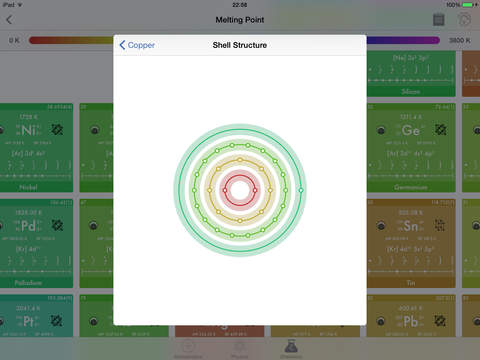Screen dimensions: 480x360
Task: Open the Silicon element tile
Action: pos(411,74)
